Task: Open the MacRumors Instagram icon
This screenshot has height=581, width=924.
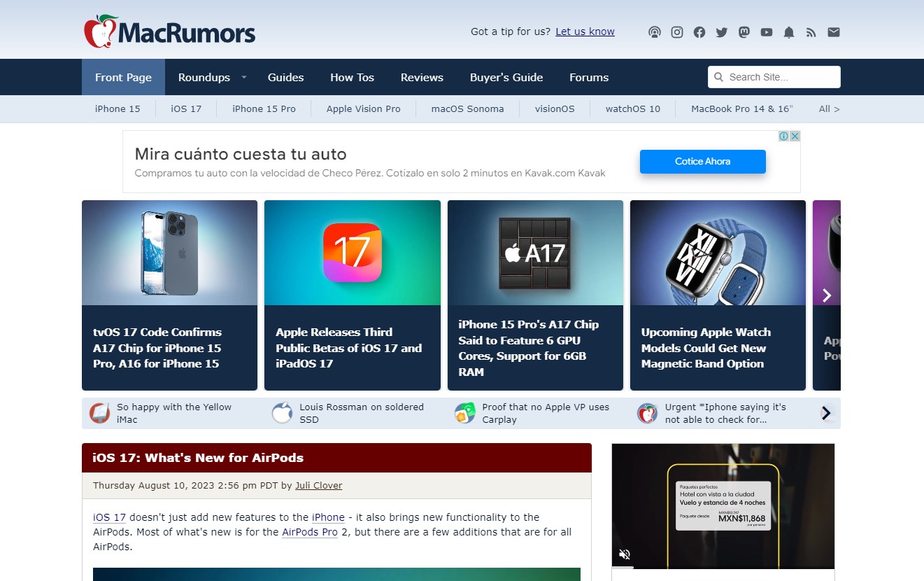Action: (677, 32)
